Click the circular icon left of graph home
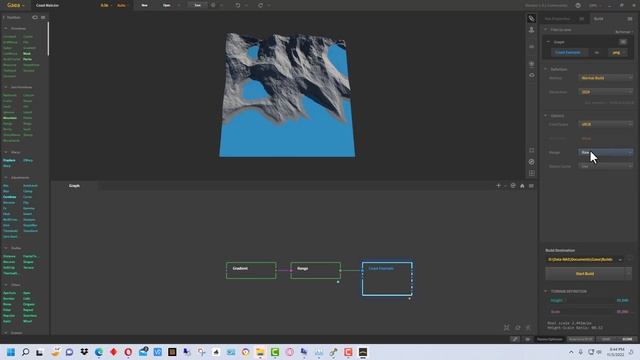This screenshot has height=360, width=640. click(513, 186)
